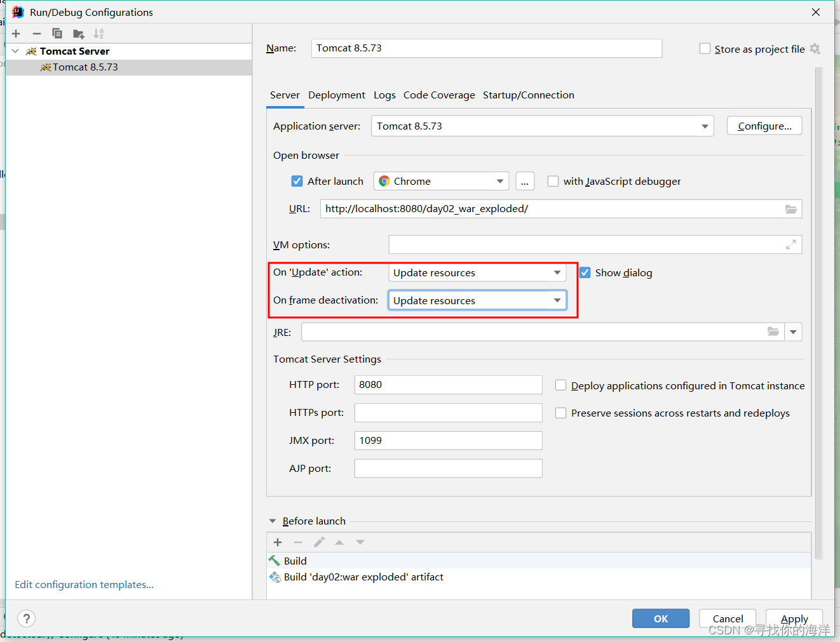Toggle the Show dialog checkbox
The image size is (840, 642).
click(585, 272)
